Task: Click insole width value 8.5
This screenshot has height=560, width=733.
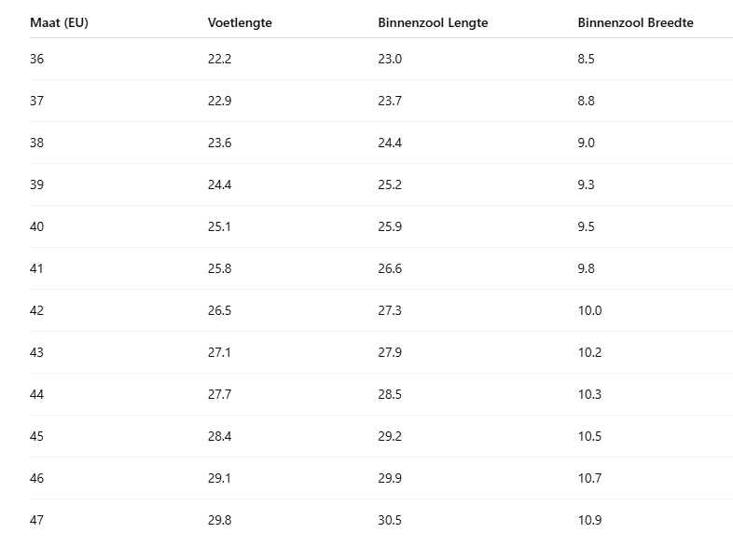Action: point(586,59)
